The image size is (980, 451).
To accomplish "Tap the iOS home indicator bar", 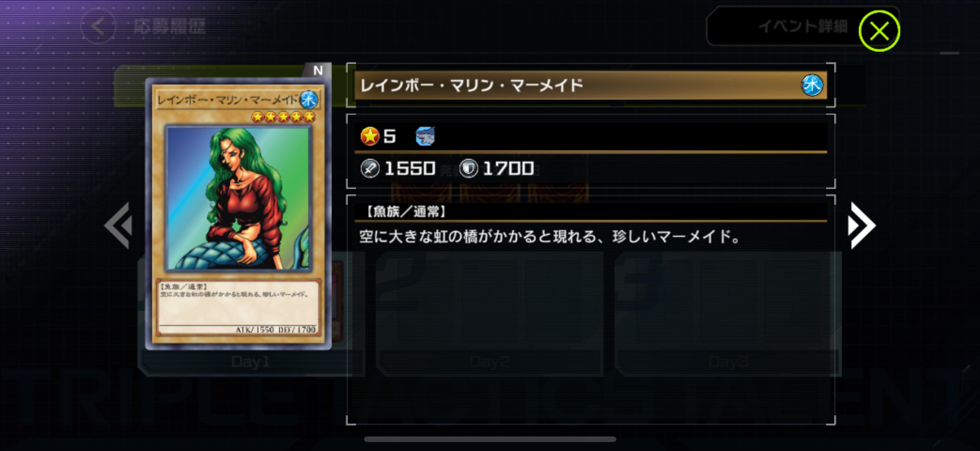I will pyautogui.click(x=490, y=439).
